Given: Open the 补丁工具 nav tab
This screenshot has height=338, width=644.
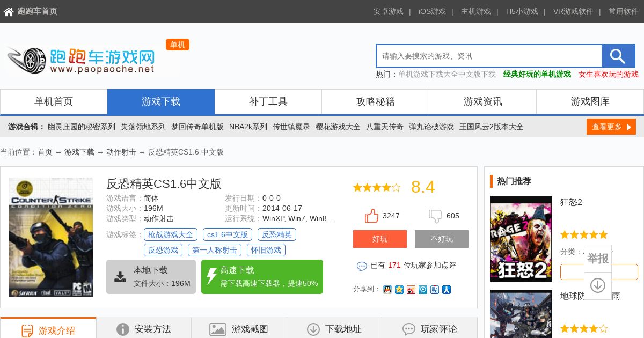Looking at the screenshot, I should pyautogui.click(x=268, y=101).
